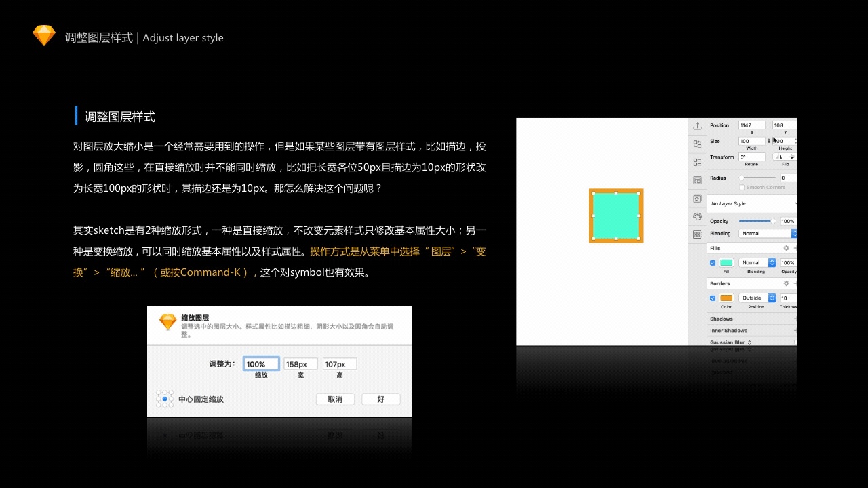Open the color palette icon in the strip
The height and width of the screenshot is (488, 868).
click(x=697, y=216)
